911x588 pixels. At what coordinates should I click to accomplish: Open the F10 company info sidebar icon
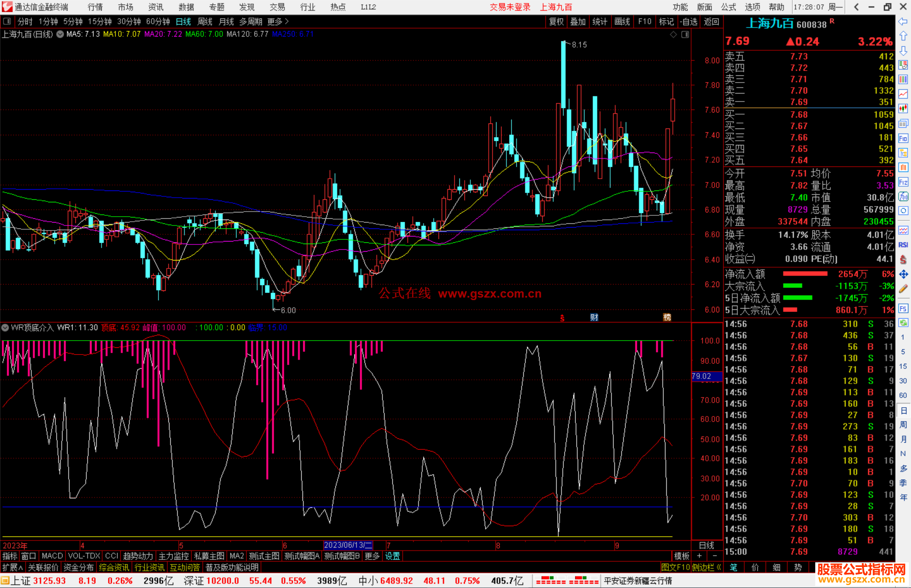[903, 138]
